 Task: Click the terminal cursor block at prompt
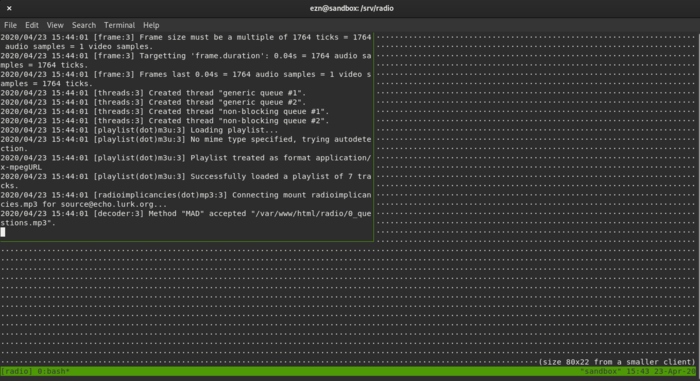point(3,232)
